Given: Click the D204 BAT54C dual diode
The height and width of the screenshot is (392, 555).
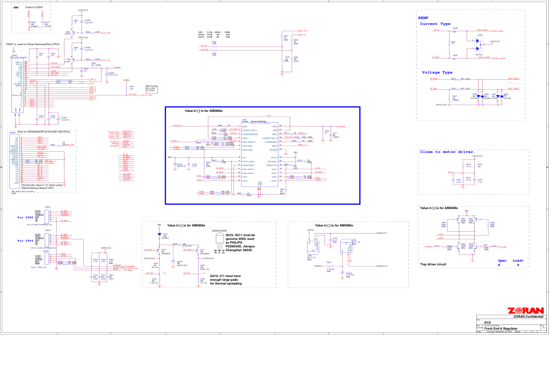Looking at the screenshot, I should click(x=479, y=44).
